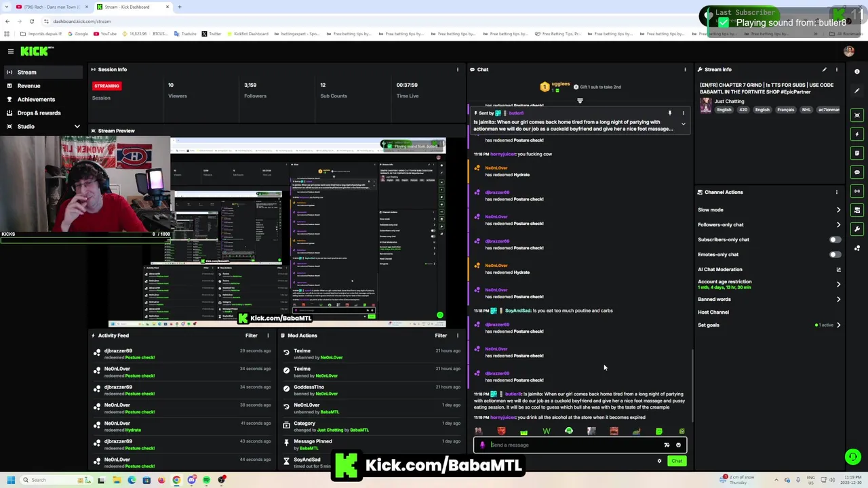Open chat settings gear next to the Chat button
Viewport: 868px width, 488px height.
(x=659, y=461)
